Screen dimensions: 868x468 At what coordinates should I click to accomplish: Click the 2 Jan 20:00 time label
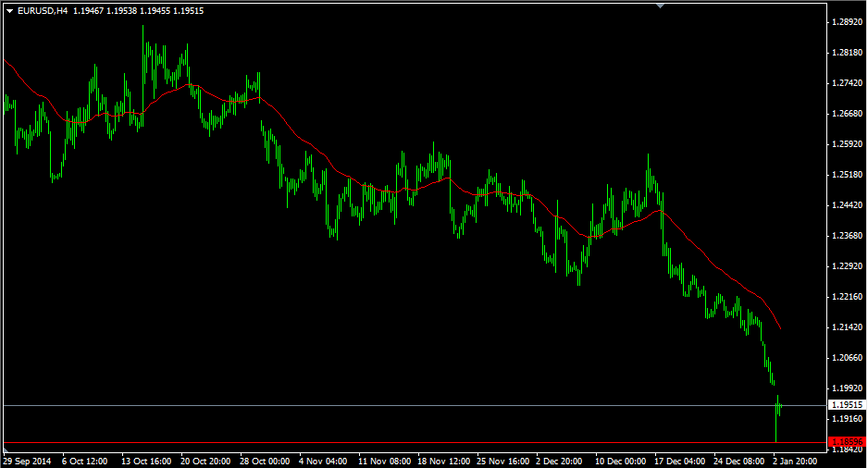[795, 461]
